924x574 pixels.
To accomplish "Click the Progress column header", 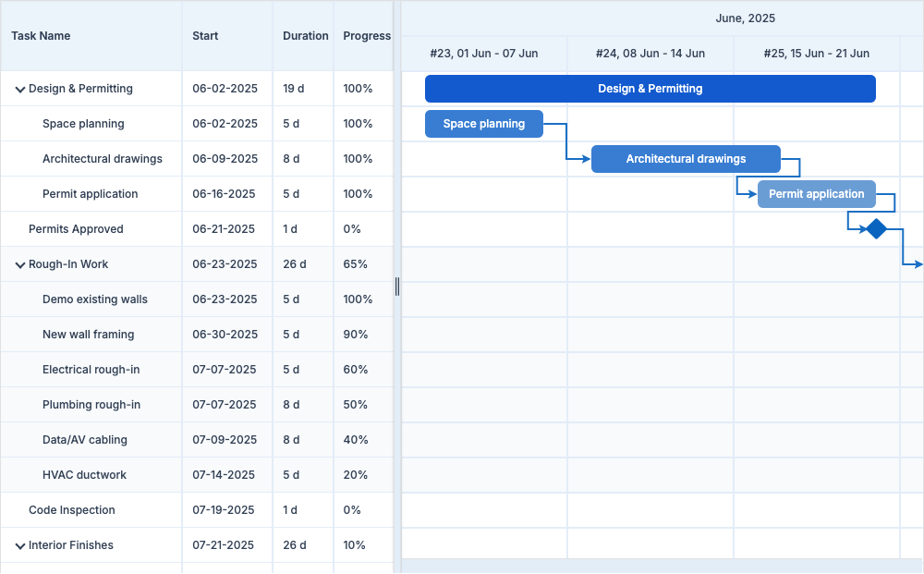I will tap(367, 36).
